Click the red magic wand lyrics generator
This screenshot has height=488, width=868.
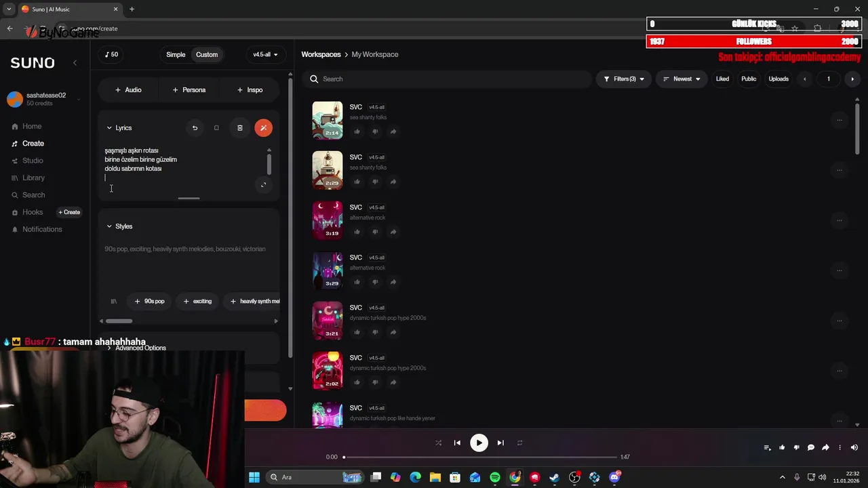pos(263,128)
